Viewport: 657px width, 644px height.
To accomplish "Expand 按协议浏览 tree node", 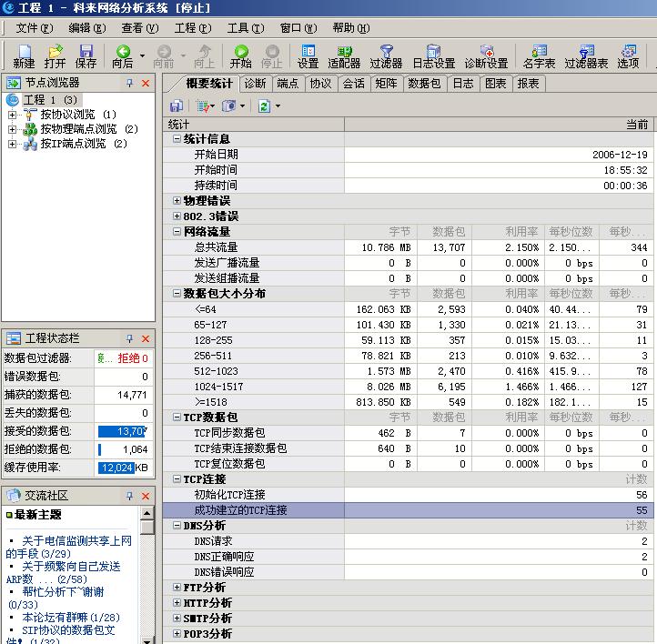I will point(12,115).
